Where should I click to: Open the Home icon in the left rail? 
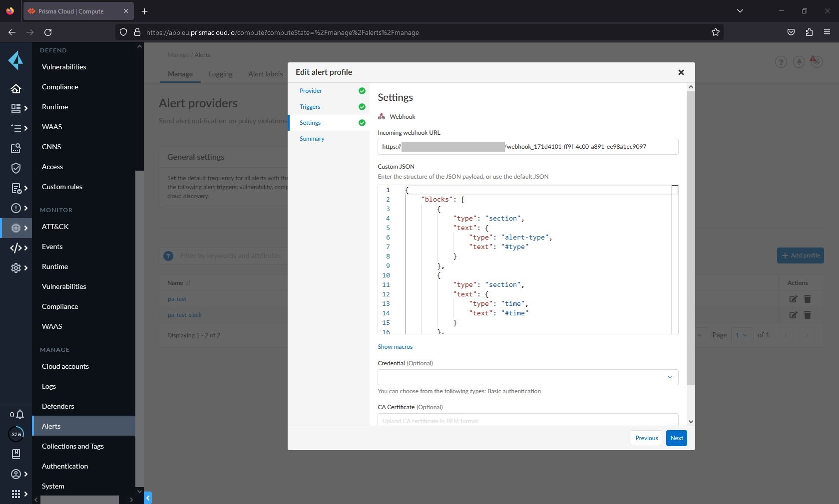pos(16,89)
